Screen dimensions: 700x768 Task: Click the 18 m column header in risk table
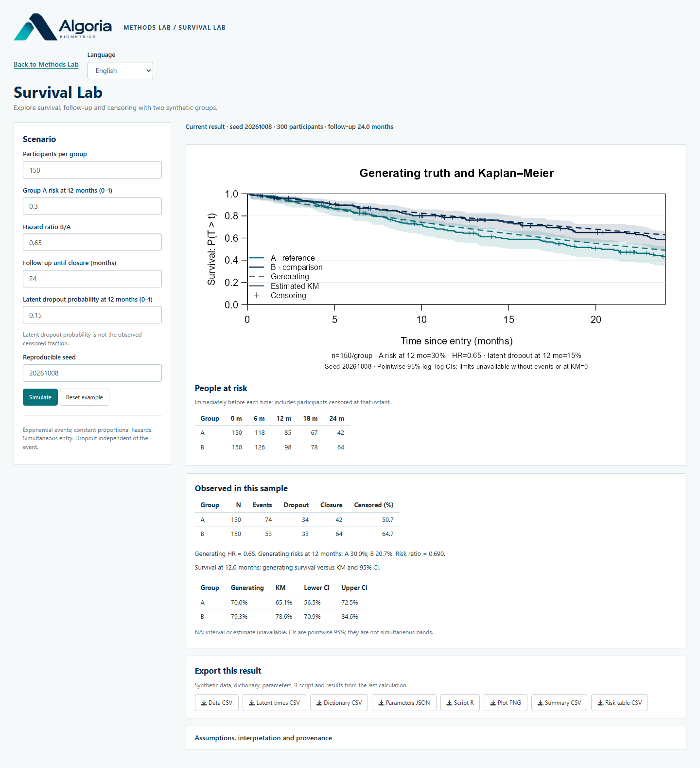point(310,419)
